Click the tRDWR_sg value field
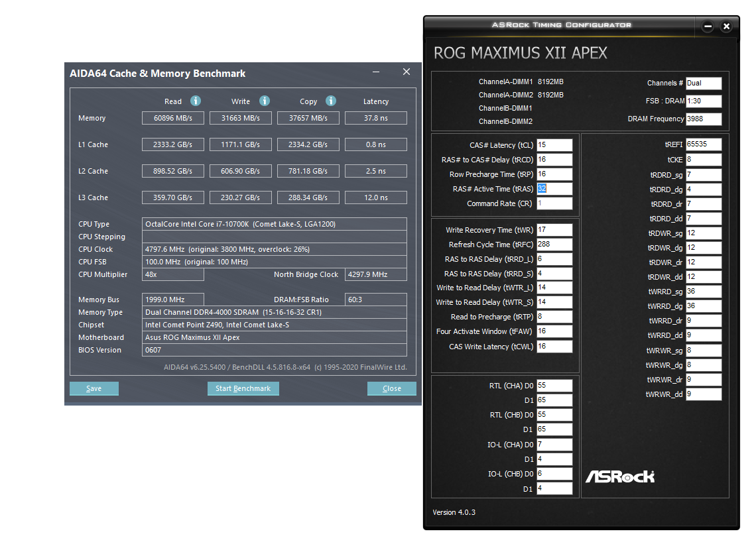The height and width of the screenshot is (552, 756). pyautogui.click(x=704, y=233)
